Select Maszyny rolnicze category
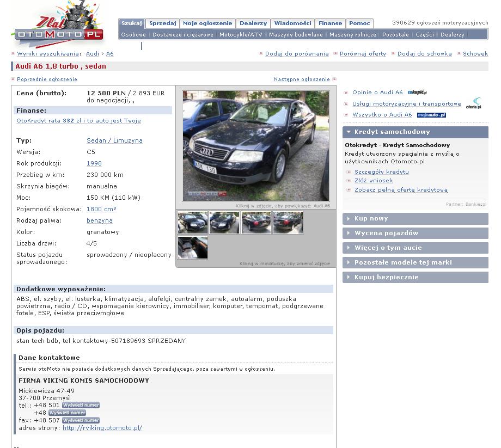The width and height of the screenshot is (501, 448). [x=353, y=34]
